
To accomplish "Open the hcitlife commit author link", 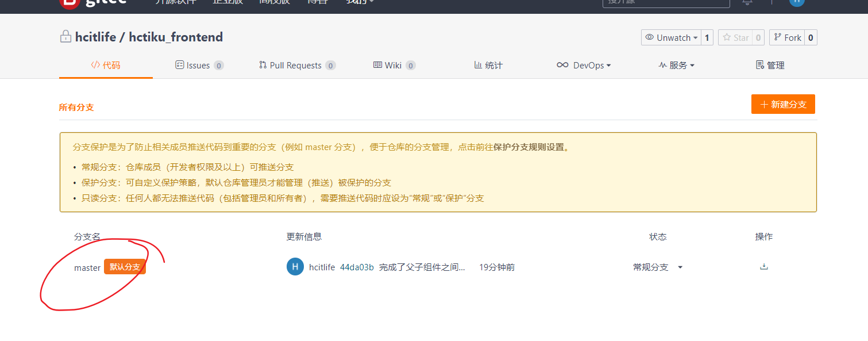I will coord(322,267).
